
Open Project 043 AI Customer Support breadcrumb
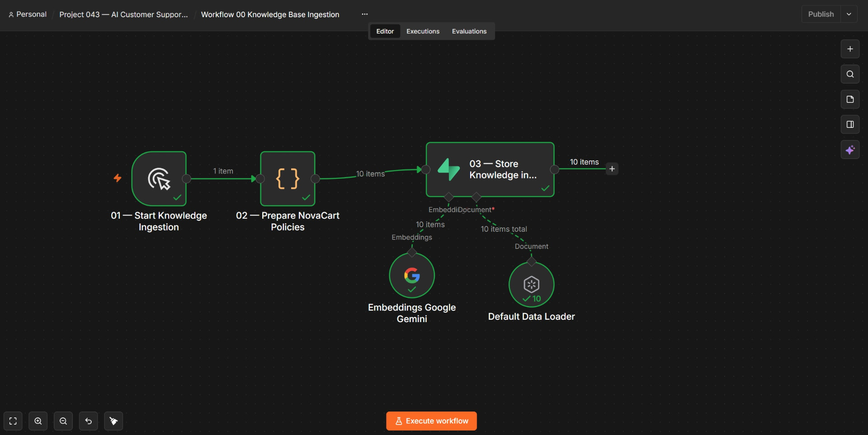(x=123, y=14)
